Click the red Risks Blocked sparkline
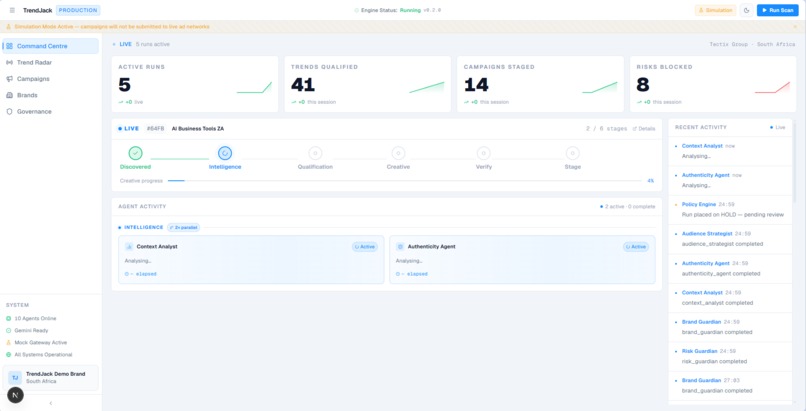 772,87
